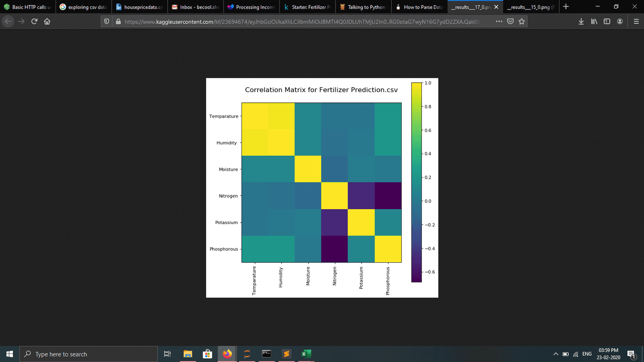644x362 pixels.
Task: Open Excel from the taskbar
Action: tap(306, 354)
